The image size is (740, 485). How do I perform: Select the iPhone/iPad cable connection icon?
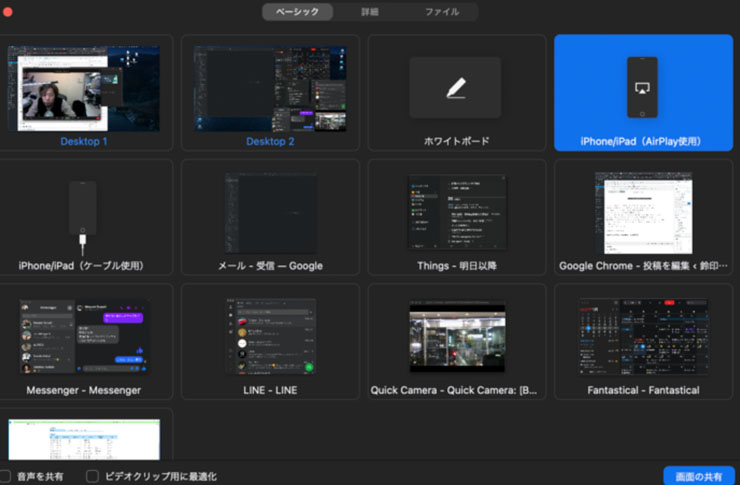click(x=83, y=212)
